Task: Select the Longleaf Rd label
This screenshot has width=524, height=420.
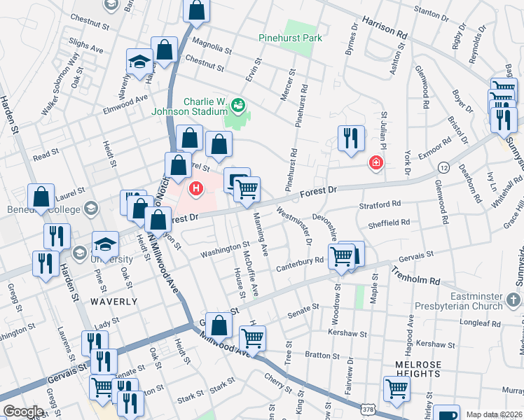Action: click(481, 323)
